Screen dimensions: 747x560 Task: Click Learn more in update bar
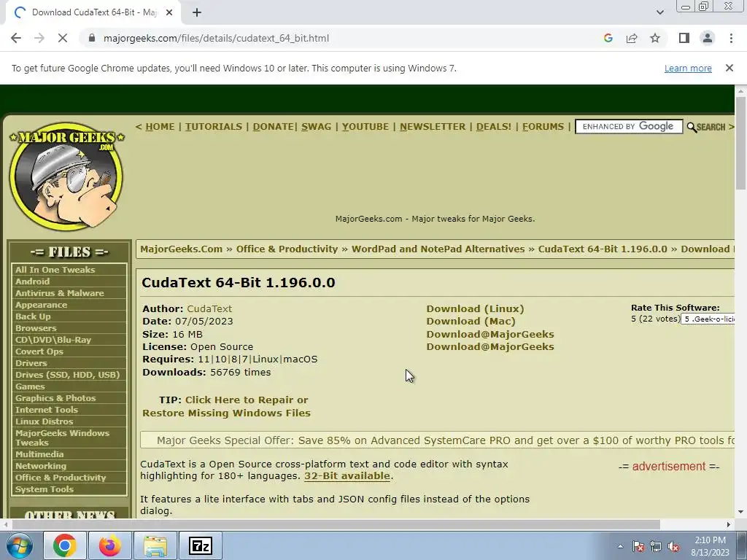click(688, 68)
